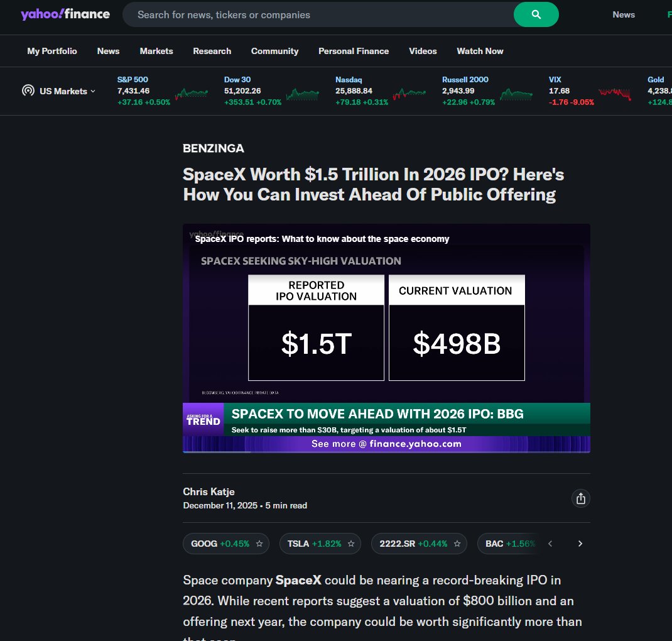
Task: Open the Nasdaq index link
Action: click(349, 80)
